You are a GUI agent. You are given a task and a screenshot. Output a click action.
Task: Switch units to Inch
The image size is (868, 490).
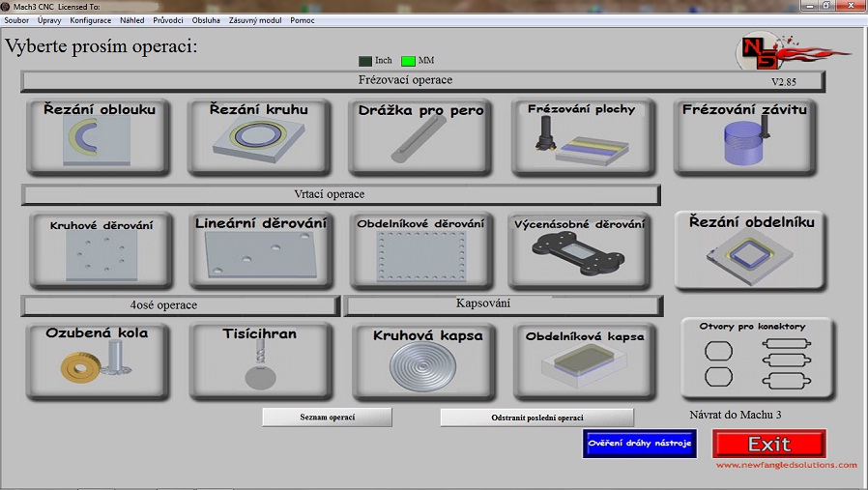(x=365, y=61)
